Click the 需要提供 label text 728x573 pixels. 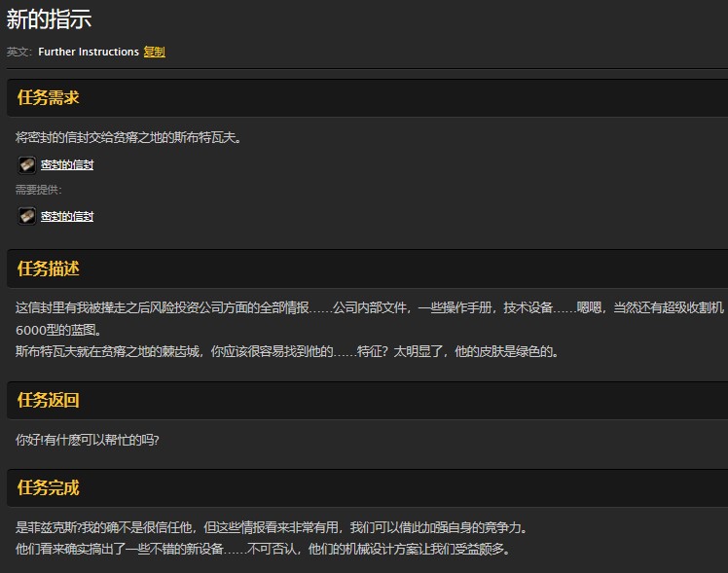[39, 190]
